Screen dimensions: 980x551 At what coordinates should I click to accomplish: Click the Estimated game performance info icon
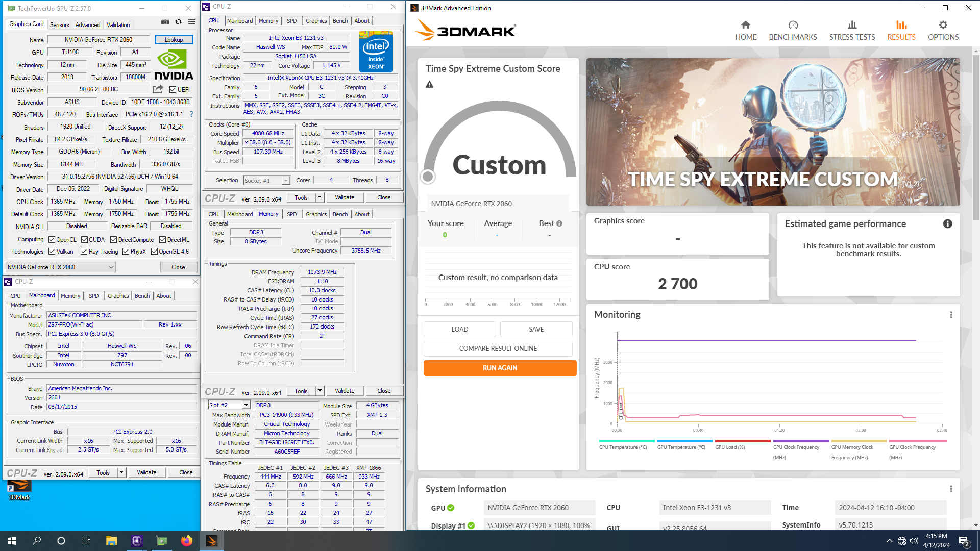(948, 224)
